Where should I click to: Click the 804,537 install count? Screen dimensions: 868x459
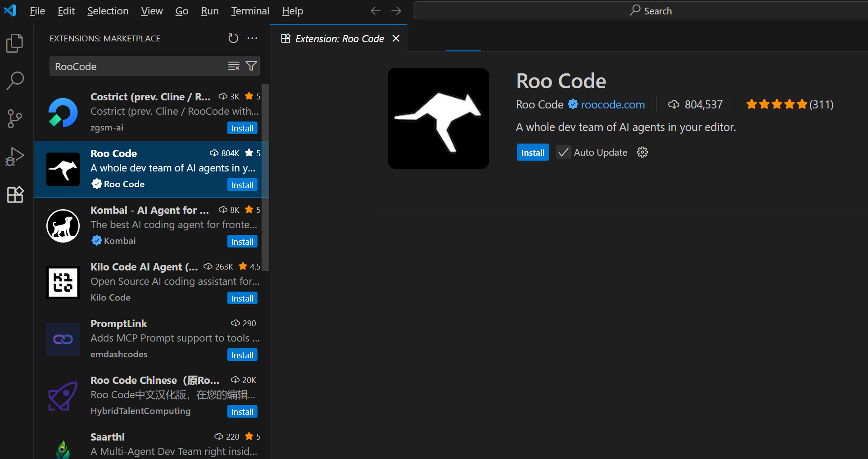point(695,104)
